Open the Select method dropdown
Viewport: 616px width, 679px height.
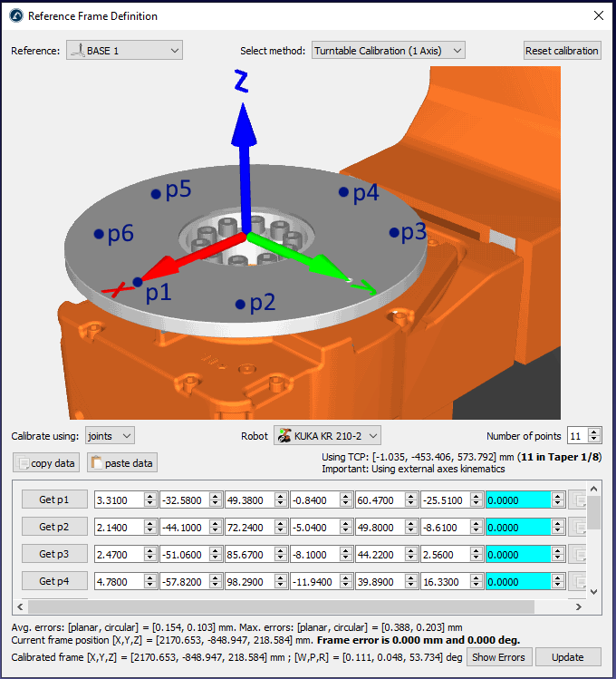(388, 51)
